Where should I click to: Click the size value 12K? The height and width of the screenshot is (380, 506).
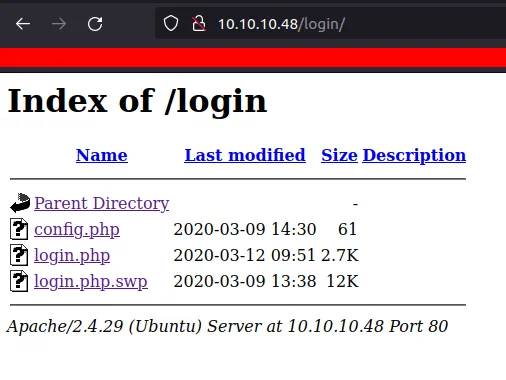click(x=343, y=281)
